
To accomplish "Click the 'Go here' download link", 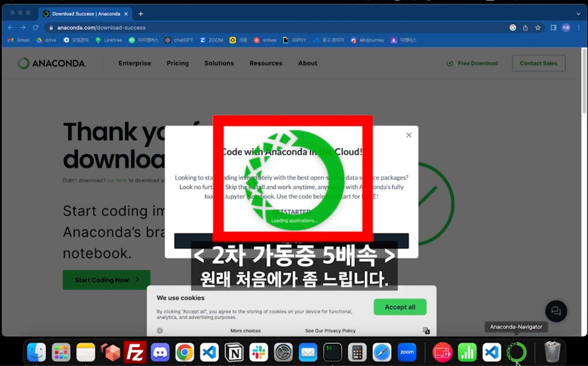I will (117, 180).
